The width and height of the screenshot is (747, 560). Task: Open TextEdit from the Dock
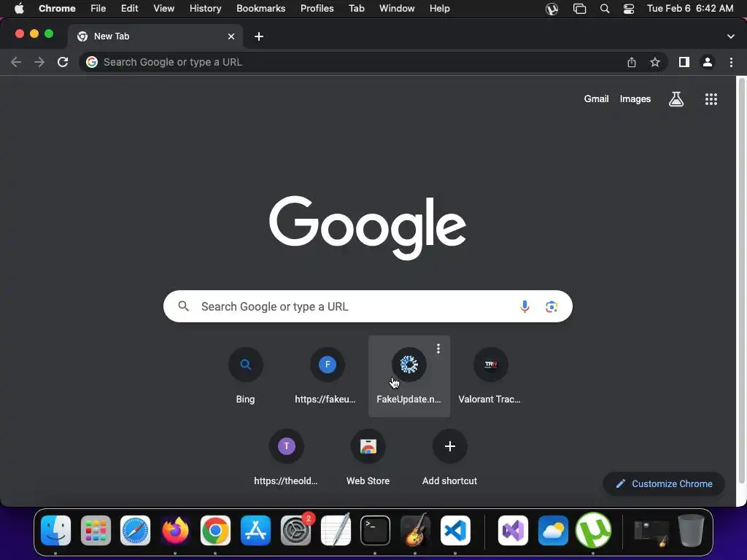tap(336, 529)
